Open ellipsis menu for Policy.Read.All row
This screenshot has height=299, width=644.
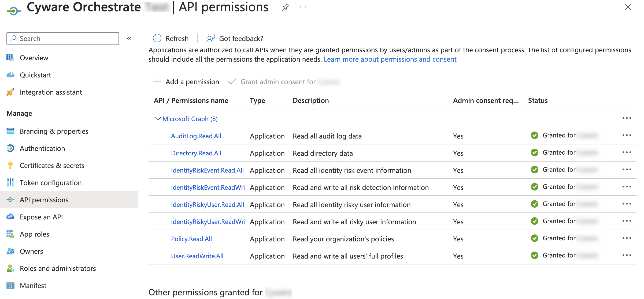(x=627, y=238)
